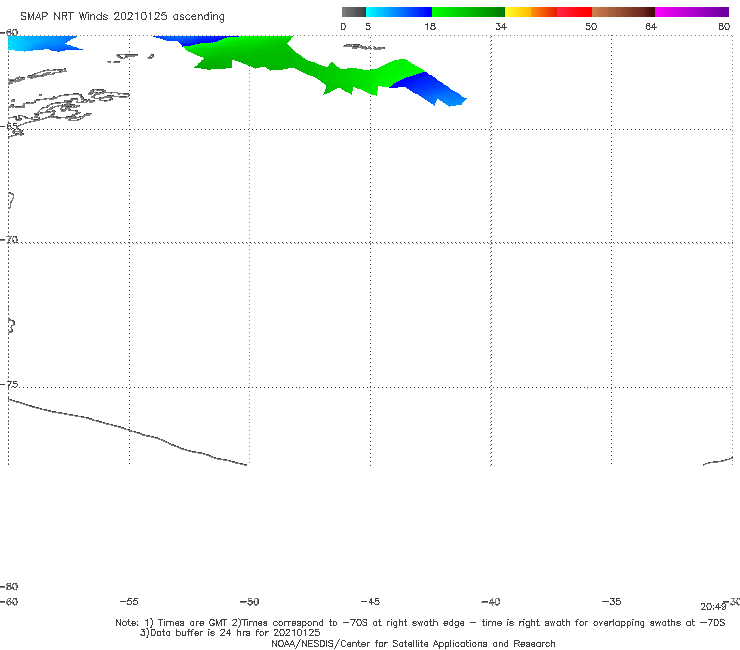Click the credit 'NOAA/NESDIS/Center for Satellite Applications and Research'

tap(413, 643)
